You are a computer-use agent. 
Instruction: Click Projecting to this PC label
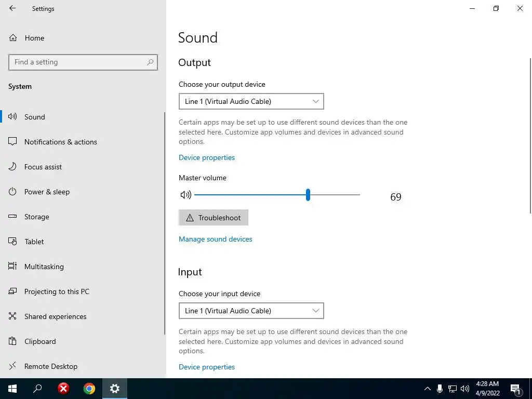click(x=57, y=291)
